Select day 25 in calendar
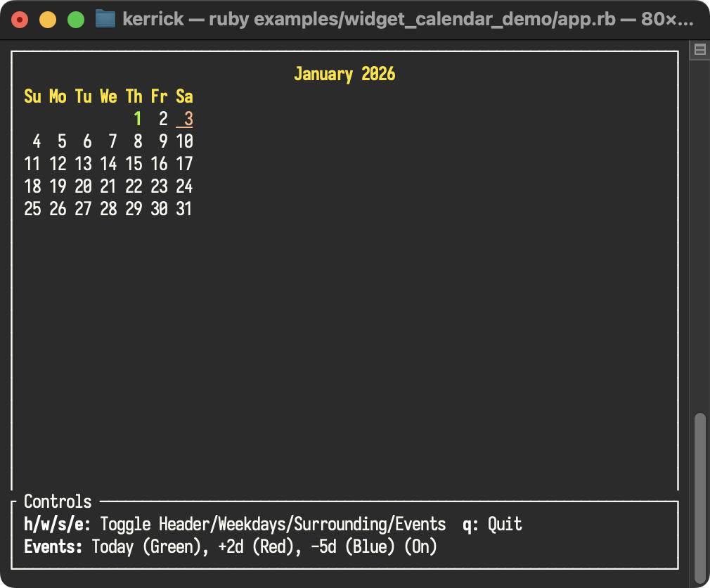The height and width of the screenshot is (588, 710). point(32,209)
